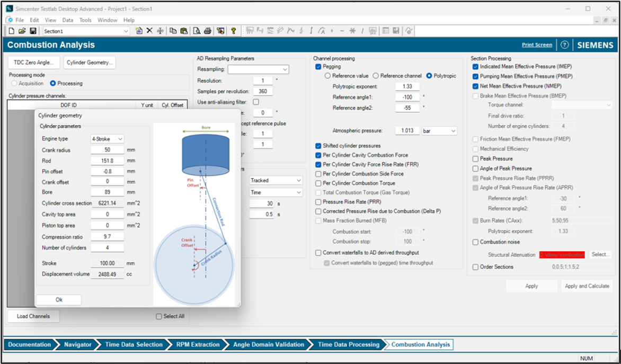The height and width of the screenshot is (364, 621).
Task: Tick the Select All checkbox
Action: (159, 316)
